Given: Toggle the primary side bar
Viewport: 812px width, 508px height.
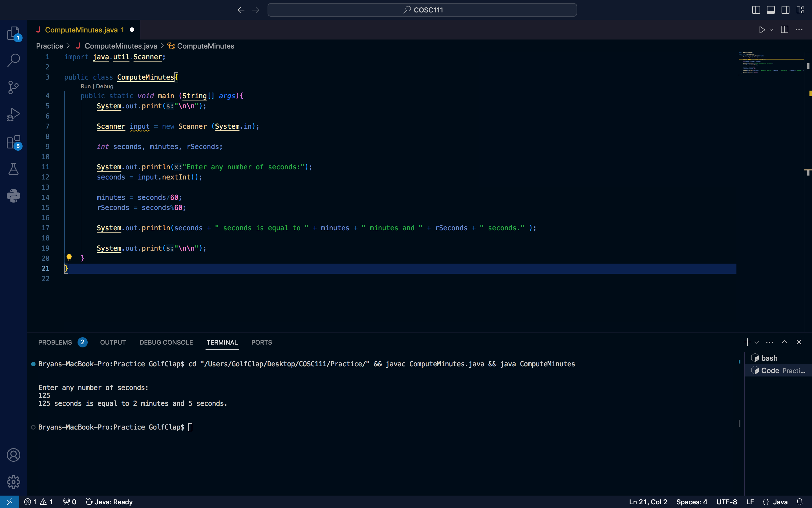Looking at the screenshot, I should pos(756,10).
